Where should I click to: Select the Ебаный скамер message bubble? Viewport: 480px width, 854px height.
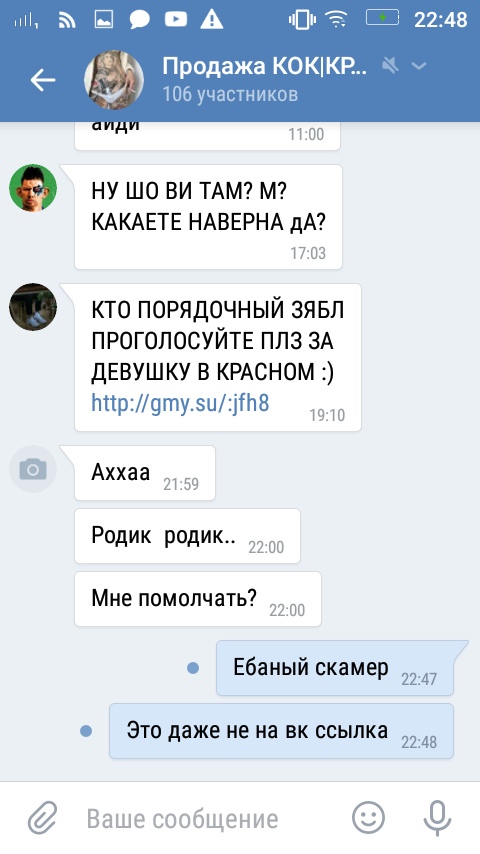point(335,668)
